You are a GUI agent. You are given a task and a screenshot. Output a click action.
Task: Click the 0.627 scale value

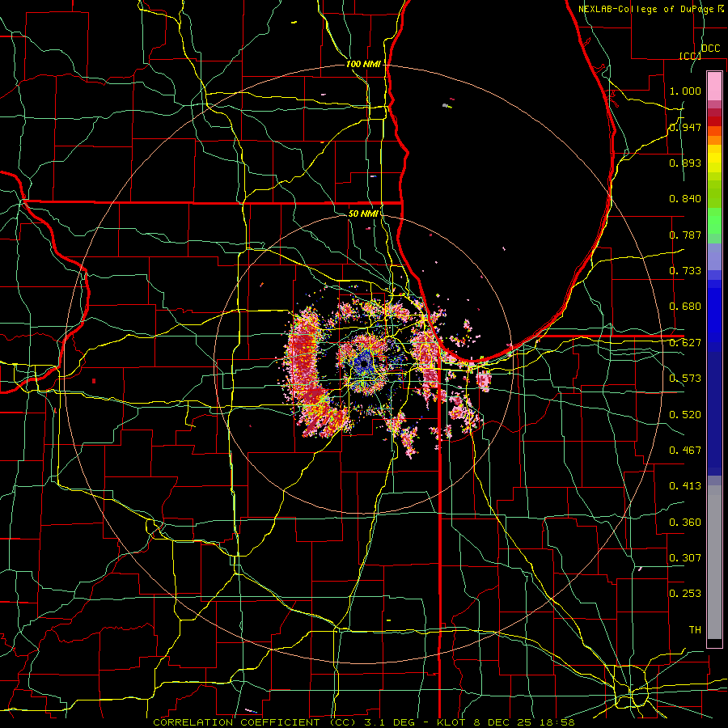(685, 343)
